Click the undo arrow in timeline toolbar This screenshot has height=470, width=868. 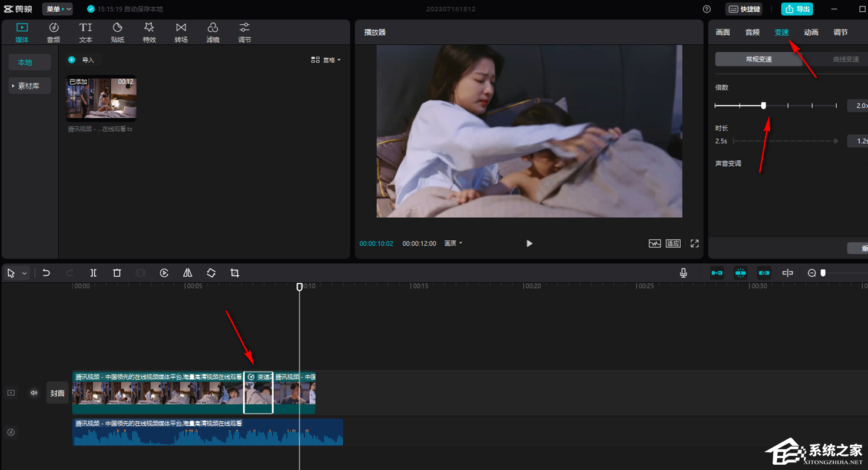pyautogui.click(x=47, y=273)
